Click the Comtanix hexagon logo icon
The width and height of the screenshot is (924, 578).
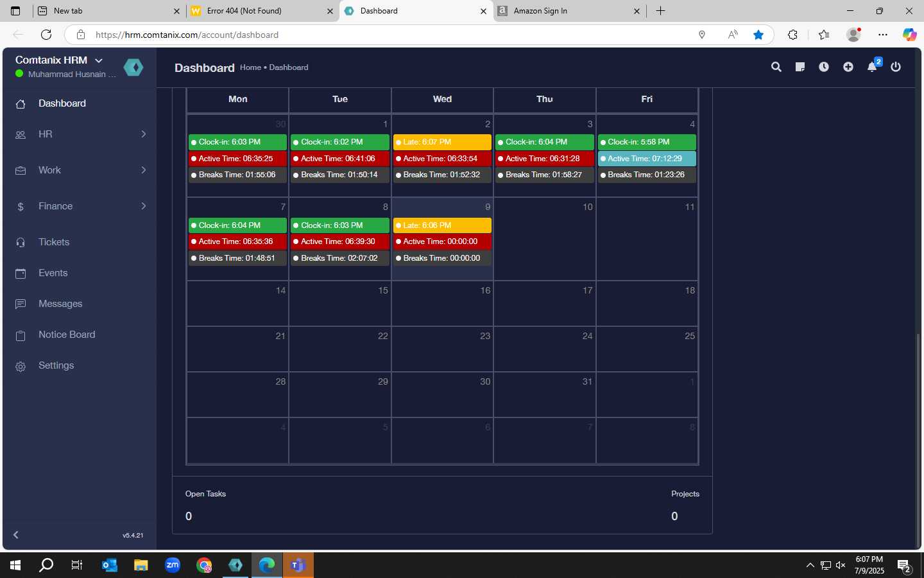click(133, 67)
